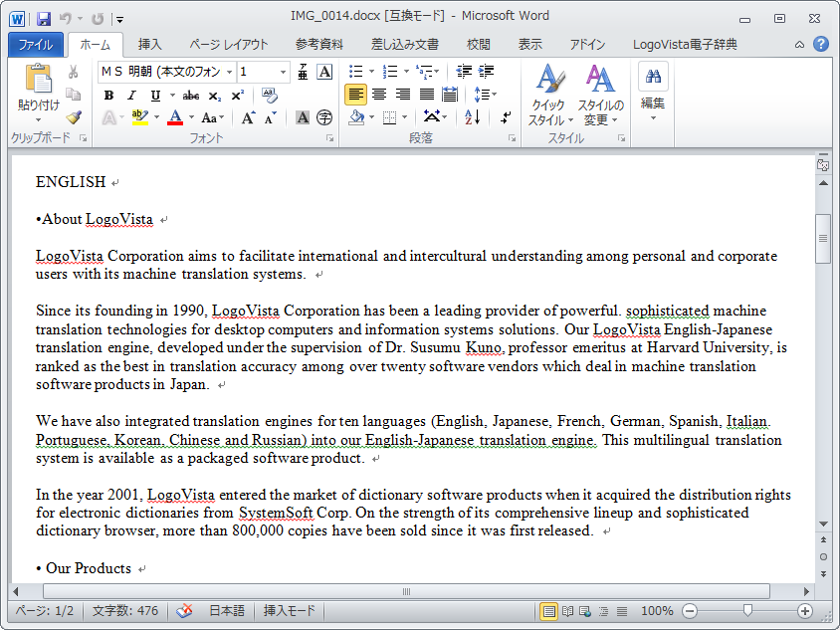
Task: Insert enclosed character icon
Action: coord(324,117)
